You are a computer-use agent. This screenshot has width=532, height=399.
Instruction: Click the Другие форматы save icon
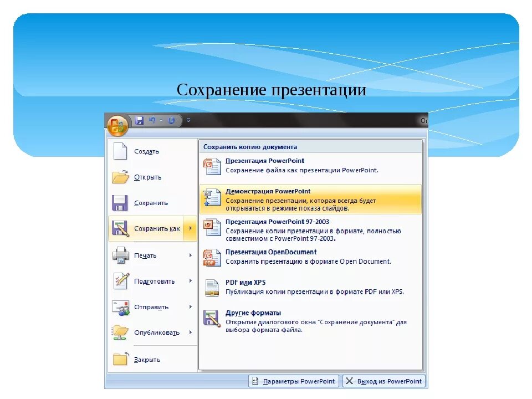coord(212,318)
